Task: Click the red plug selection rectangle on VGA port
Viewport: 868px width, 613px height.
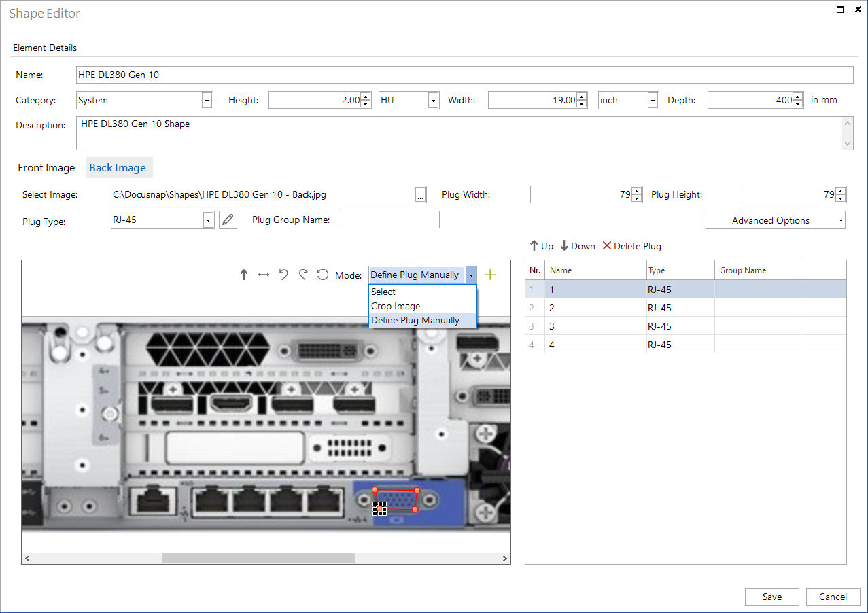Action: [396, 500]
